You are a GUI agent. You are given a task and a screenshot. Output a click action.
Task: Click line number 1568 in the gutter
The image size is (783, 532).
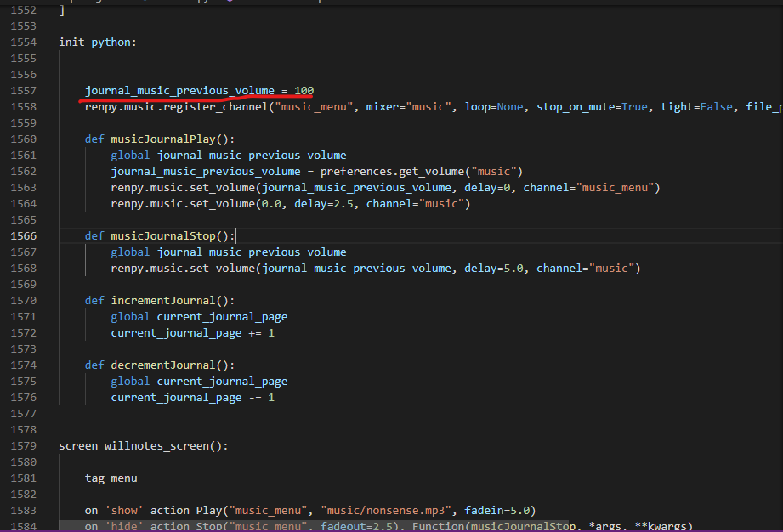pyautogui.click(x=24, y=268)
